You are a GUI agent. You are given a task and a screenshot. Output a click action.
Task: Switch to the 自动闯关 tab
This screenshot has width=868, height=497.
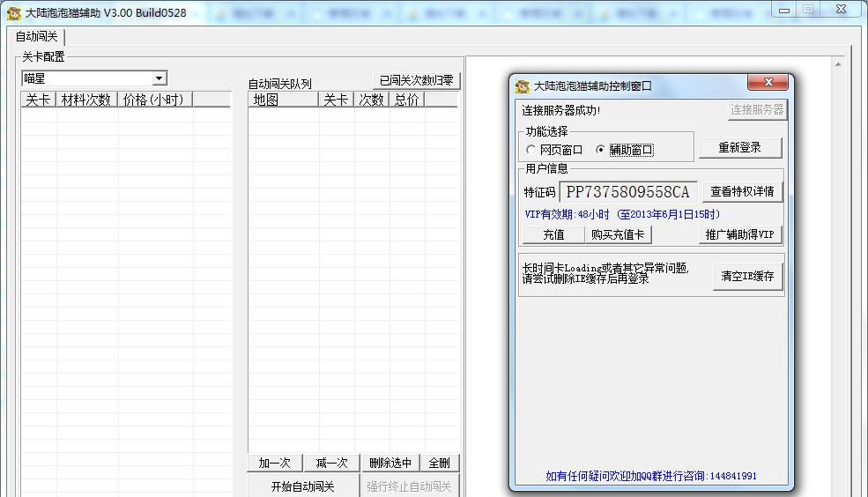point(36,36)
